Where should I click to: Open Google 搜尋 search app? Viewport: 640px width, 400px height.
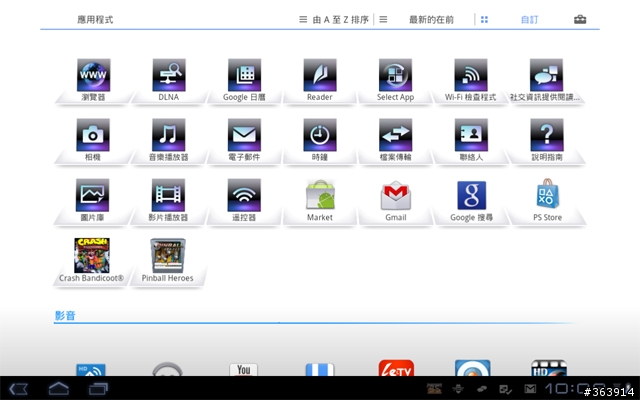pyautogui.click(x=471, y=200)
